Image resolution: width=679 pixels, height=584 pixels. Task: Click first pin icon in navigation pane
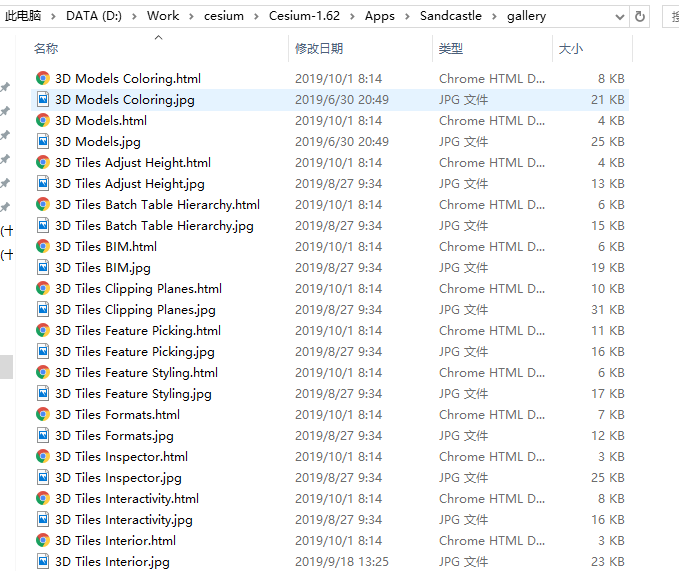coord(5,87)
